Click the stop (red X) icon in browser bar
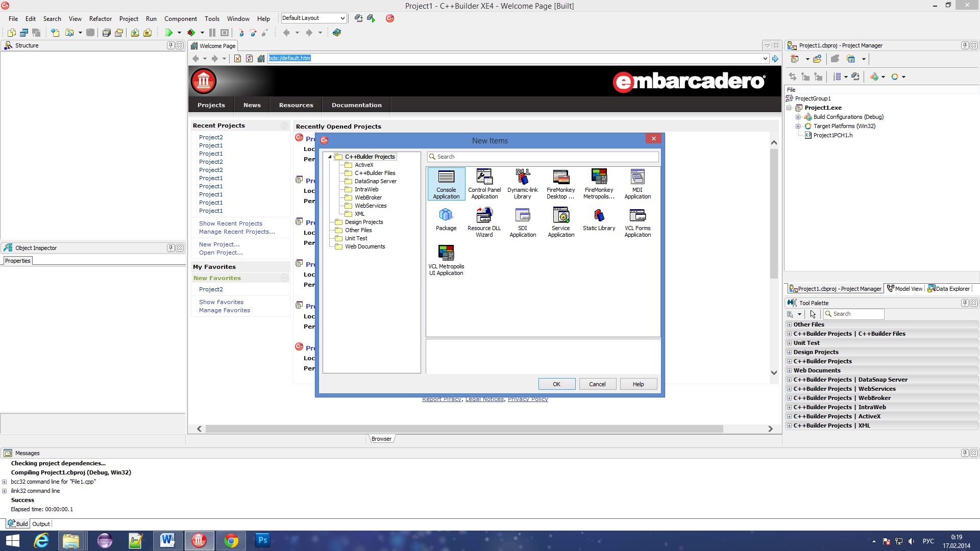 238,59
